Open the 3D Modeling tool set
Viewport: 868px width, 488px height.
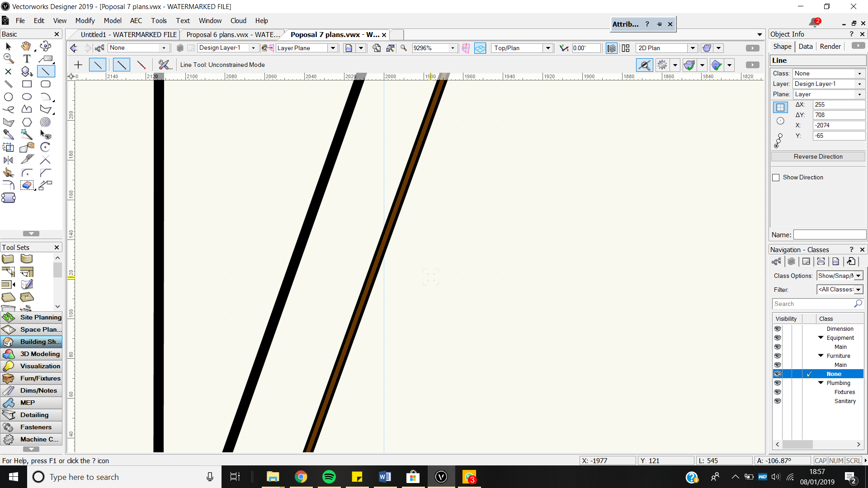(x=32, y=354)
